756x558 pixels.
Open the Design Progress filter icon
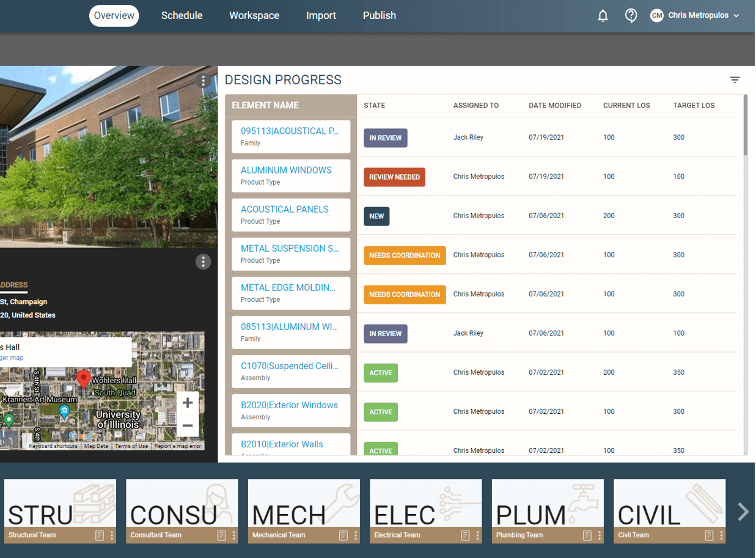pyautogui.click(x=735, y=80)
